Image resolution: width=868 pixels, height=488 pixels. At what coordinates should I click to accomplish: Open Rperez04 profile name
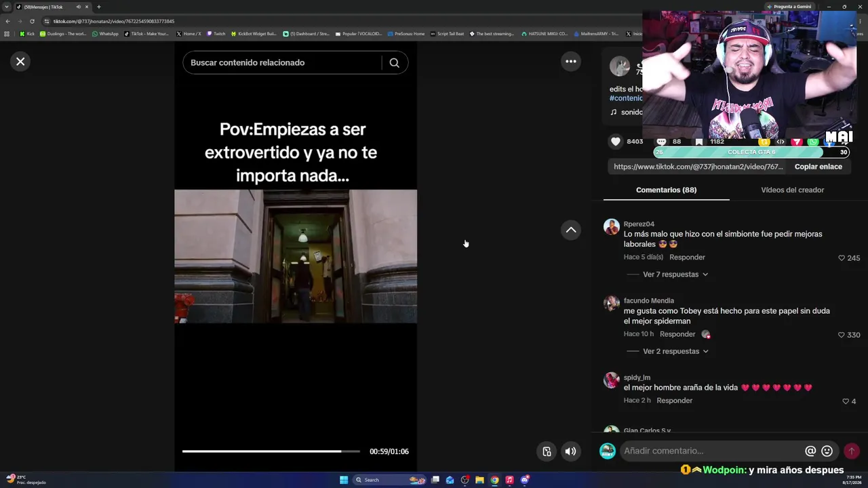tap(639, 224)
